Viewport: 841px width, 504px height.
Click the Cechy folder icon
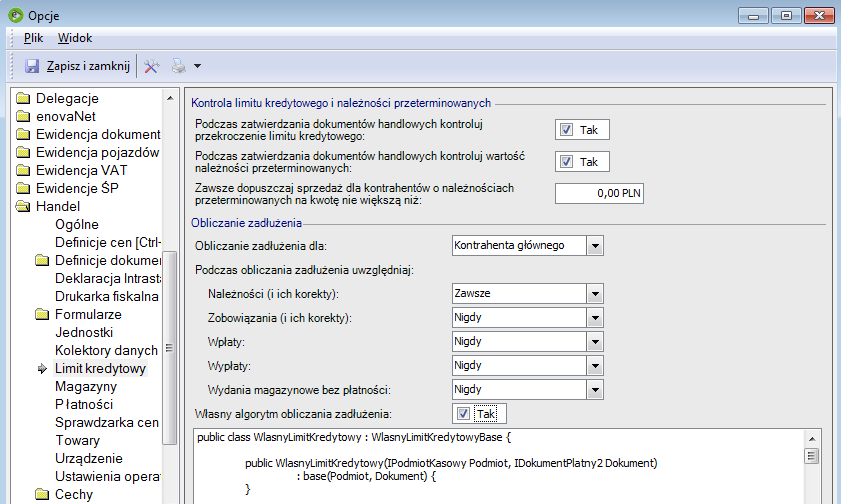pos(42,494)
